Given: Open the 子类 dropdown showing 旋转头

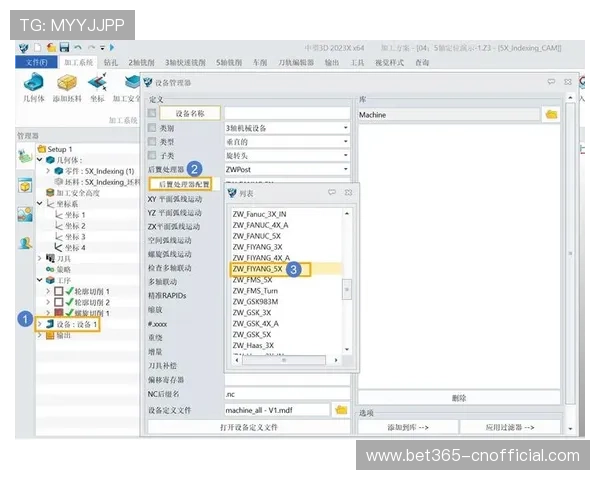Looking at the screenshot, I should click(x=287, y=155).
